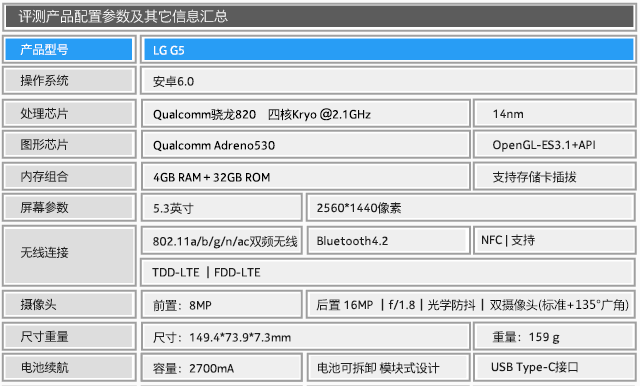Select the 摄像头 label cell

pyautogui.click(x=69, y=304)
